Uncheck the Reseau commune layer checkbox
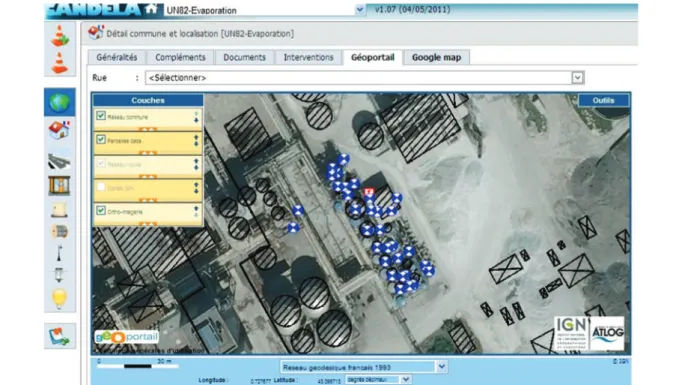 pos(101,116)
